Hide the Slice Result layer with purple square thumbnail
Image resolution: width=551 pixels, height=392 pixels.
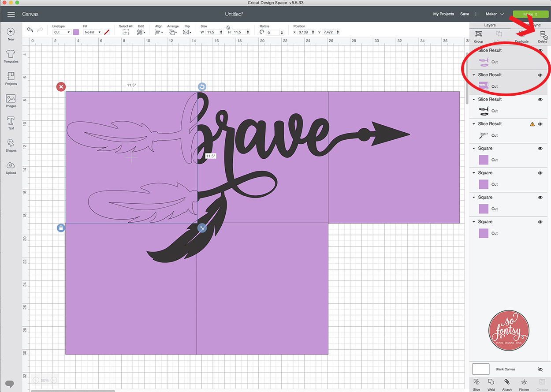(x=540, y=75)
